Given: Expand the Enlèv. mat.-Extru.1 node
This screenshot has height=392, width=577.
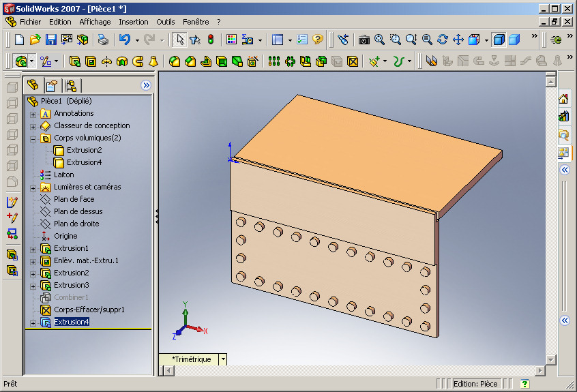Looking at the screenshot, I should (x=33, y=262).
